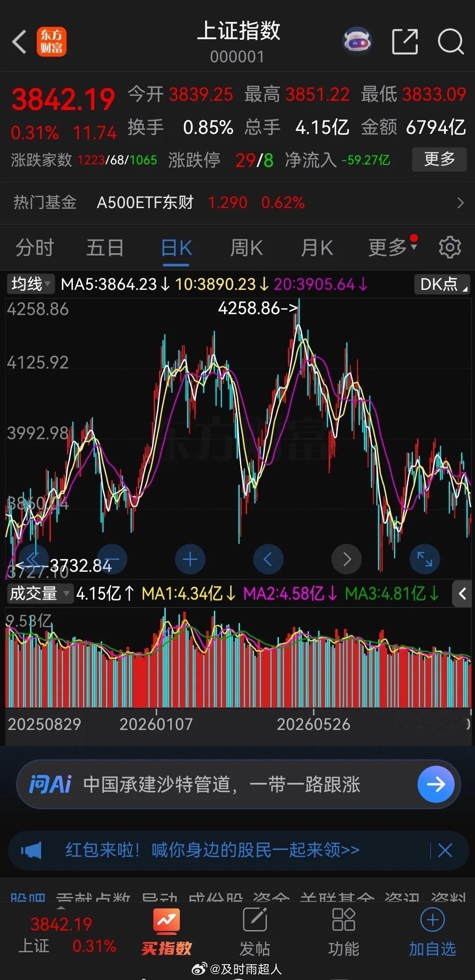The image size is (475, 980).
Task: Tap the back arrow icon
Action: tap(19, 42)
